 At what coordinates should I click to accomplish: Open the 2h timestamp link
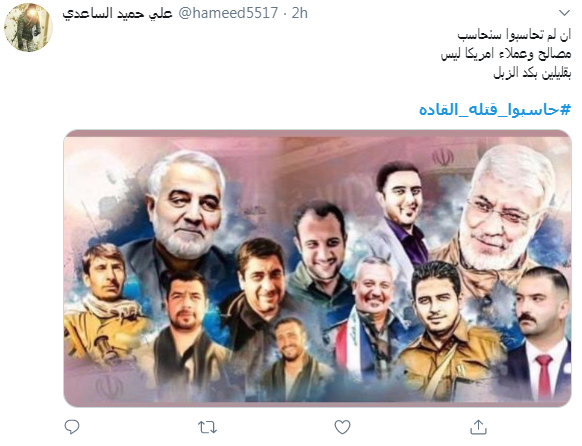click(x=300, y=13)
